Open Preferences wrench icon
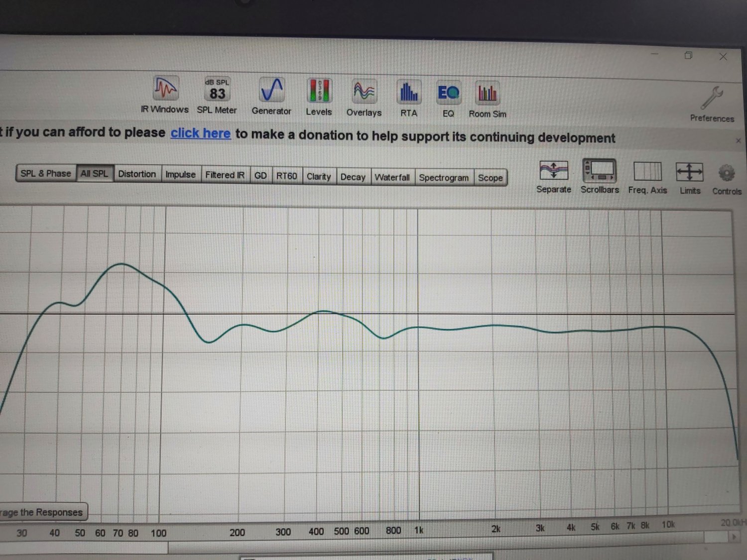The width and height of the screenshot is (747, 560). click(x=712, y=104)
